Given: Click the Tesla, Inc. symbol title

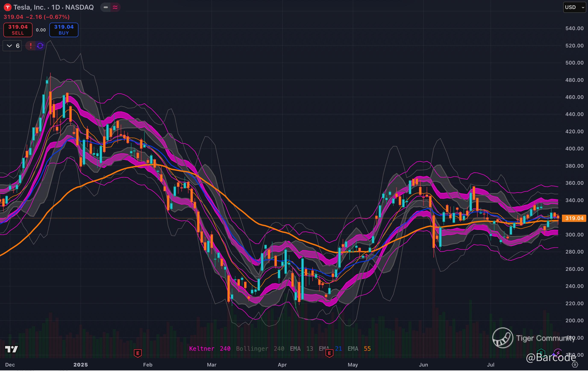Looking at the screenshot, I should pos(29,7).
